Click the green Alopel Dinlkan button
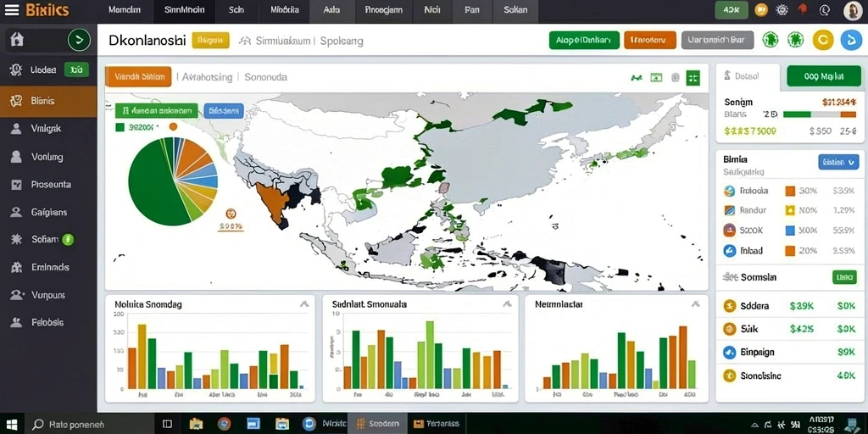Screen dimensions: 868x434 (x=584, y=40)
